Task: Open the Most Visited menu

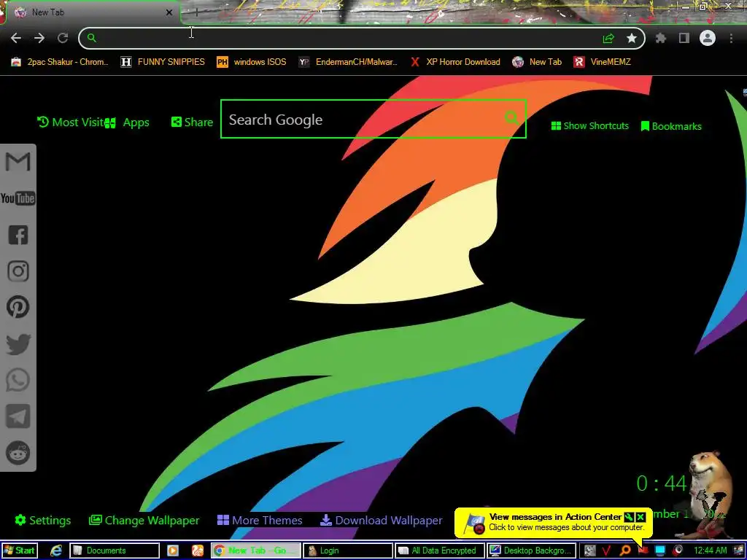Action: click(71, 122)
